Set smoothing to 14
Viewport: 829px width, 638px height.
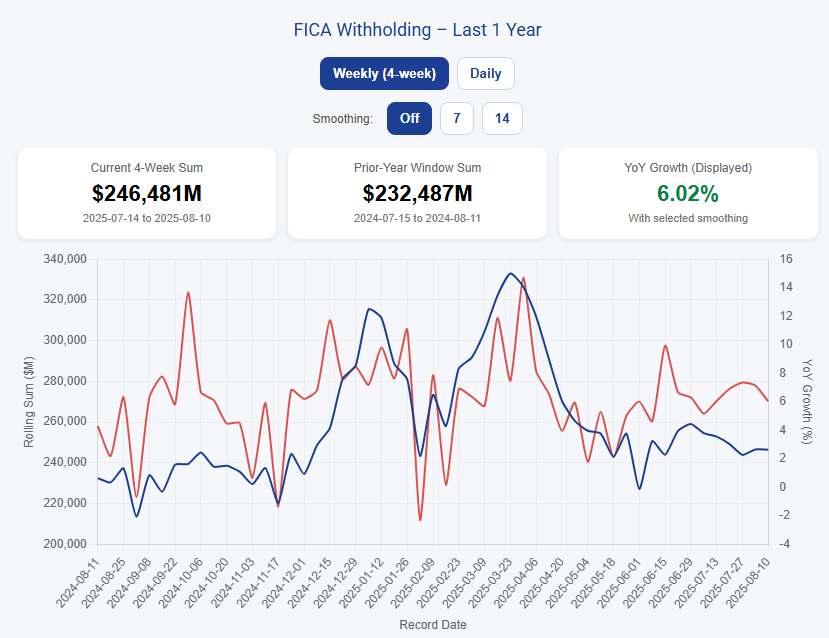pyautogui.click(x=502, y=118)
